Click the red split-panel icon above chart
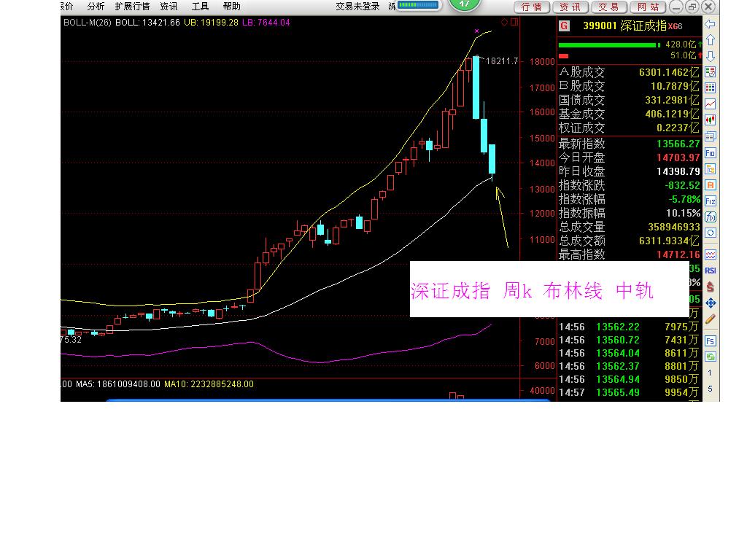This screenshot has height=560, width=747. click(x=514, y=22)
